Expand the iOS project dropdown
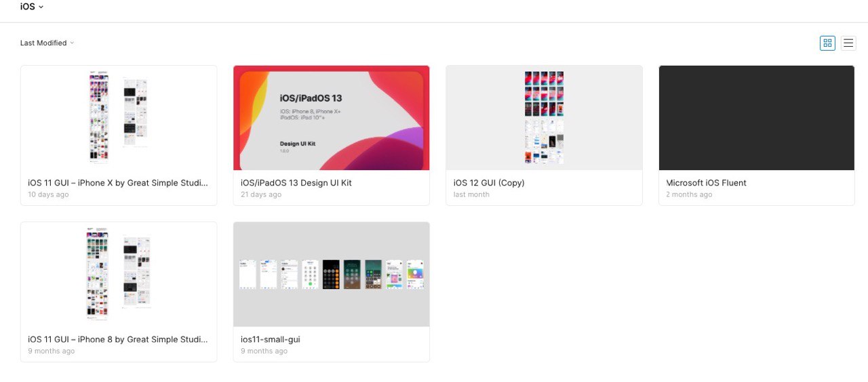Image resolution: width=868 pixels, height=382 pixels. tap(32, 7)
